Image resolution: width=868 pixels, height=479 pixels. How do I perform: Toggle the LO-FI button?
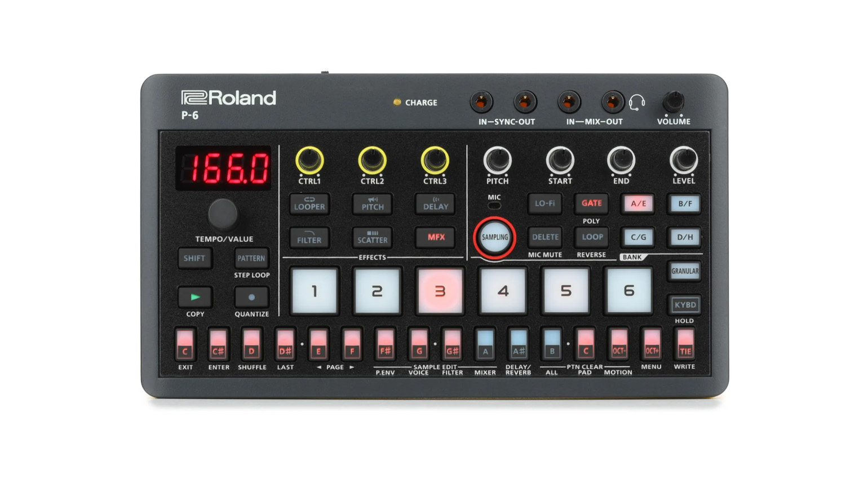(545, 203)
